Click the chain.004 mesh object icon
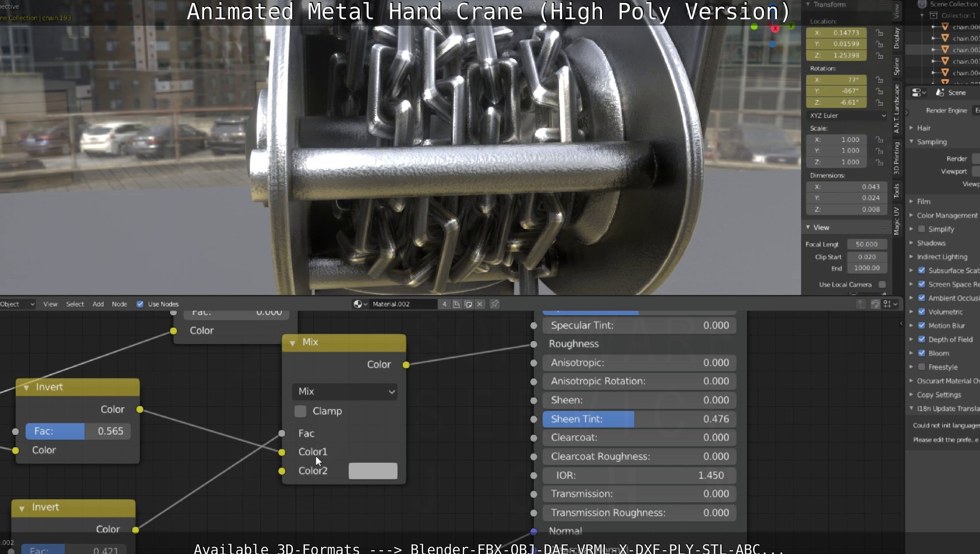 tap(945, 73)
